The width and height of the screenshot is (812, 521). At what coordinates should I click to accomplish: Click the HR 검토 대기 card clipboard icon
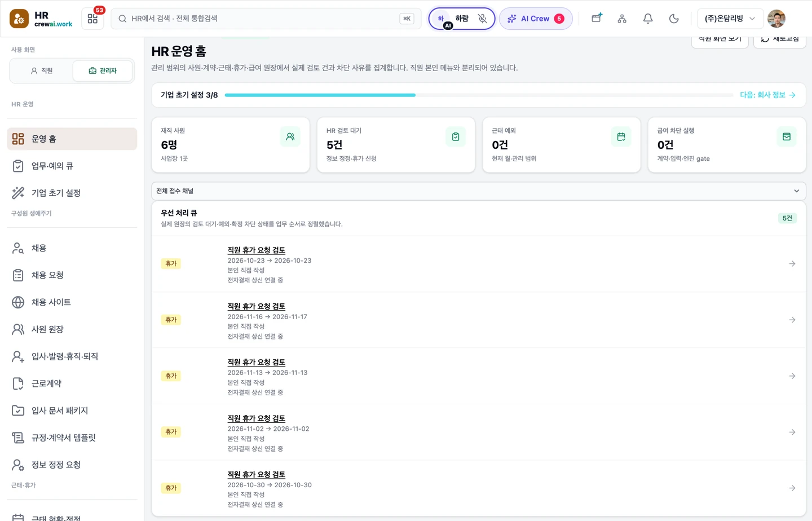456,137
